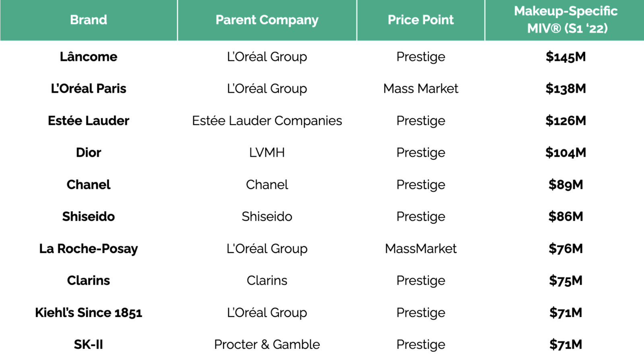Select the Shiseido brand name in bold
This screenshot has width=644, height=362.
click(89, 216)
